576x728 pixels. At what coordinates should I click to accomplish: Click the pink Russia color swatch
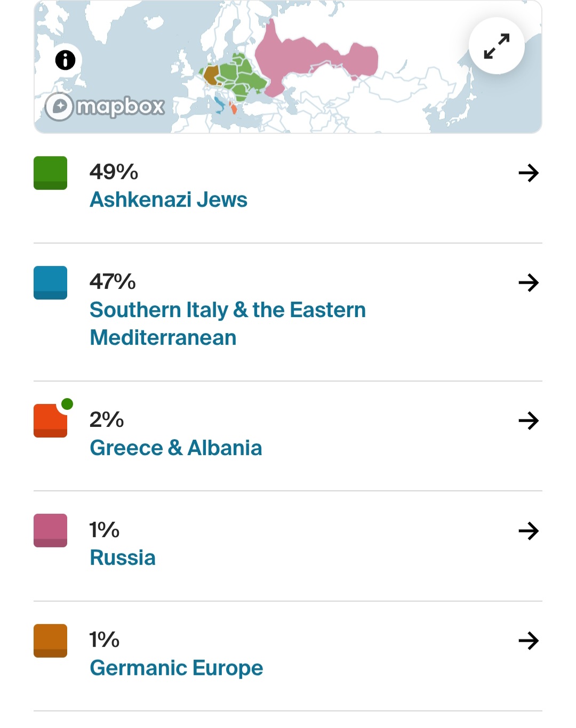point(50,530)
